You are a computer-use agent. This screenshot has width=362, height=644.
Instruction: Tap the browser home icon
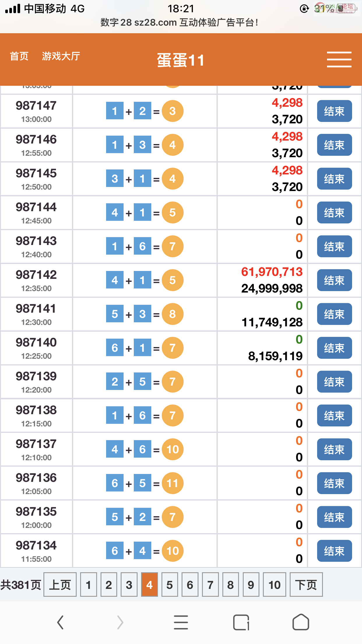301,622
